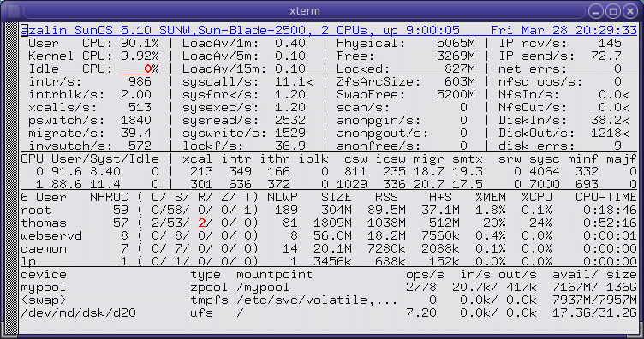This screenshot has width=644, height=339.
Task: Minimize the xterm window
Action: coord(595,11)
